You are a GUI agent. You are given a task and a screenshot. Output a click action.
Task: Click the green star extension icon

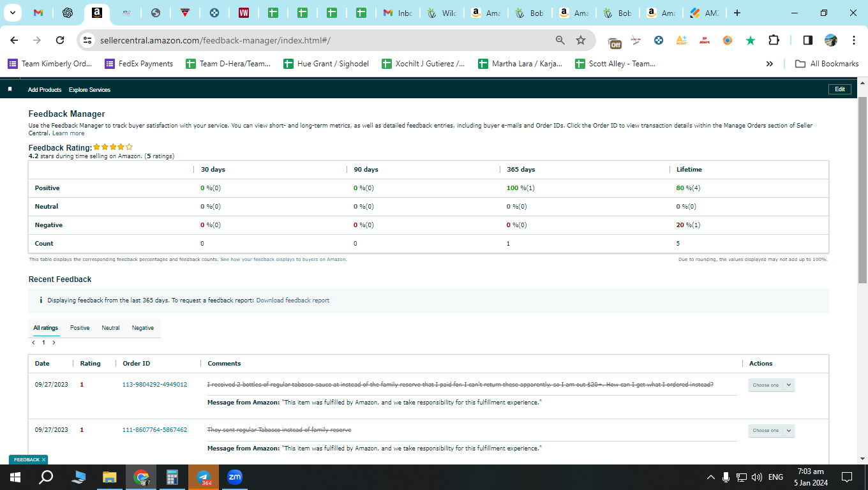(x=751, y=40)
